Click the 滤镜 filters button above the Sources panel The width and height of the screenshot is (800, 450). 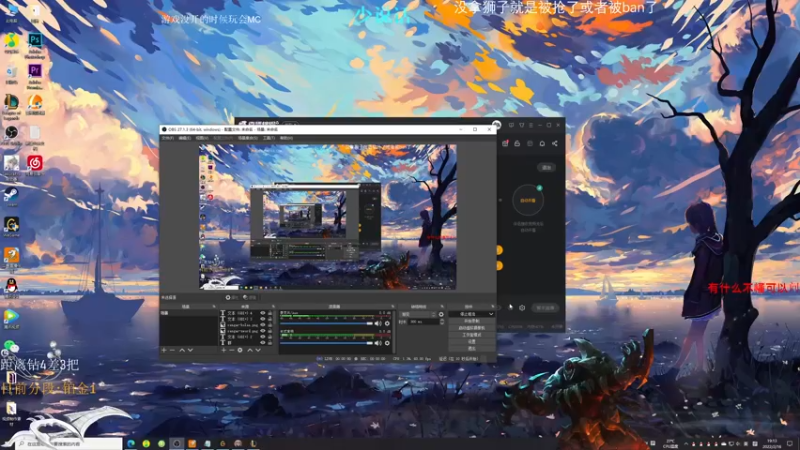(x=249, y=297)
